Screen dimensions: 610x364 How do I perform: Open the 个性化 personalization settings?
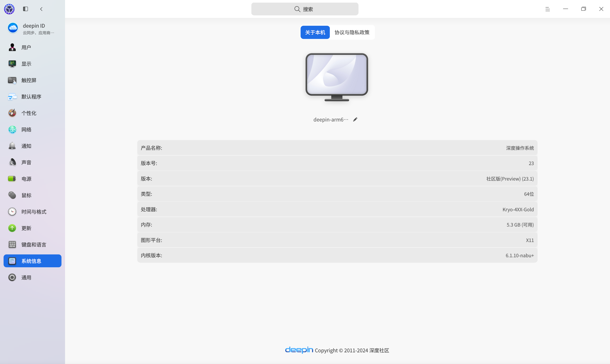32,113
